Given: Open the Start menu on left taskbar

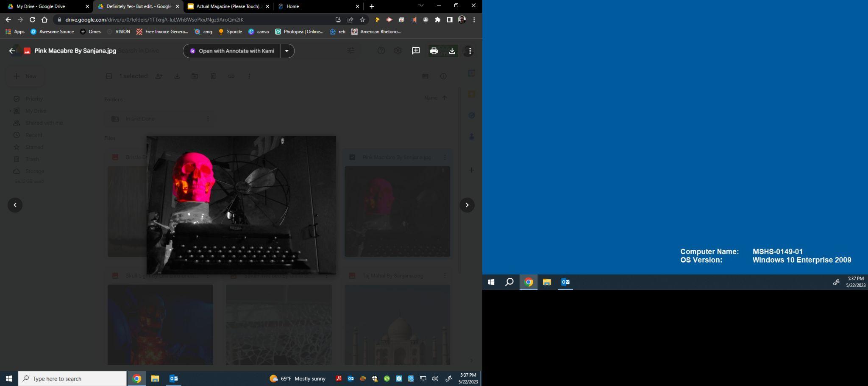Looking at the screenshot, I should point(9,379).
